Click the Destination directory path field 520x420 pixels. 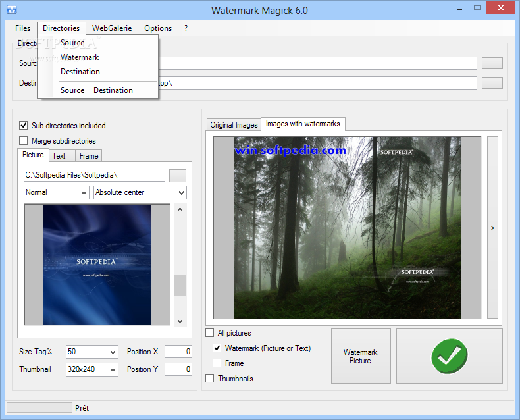tap(317, 83)
